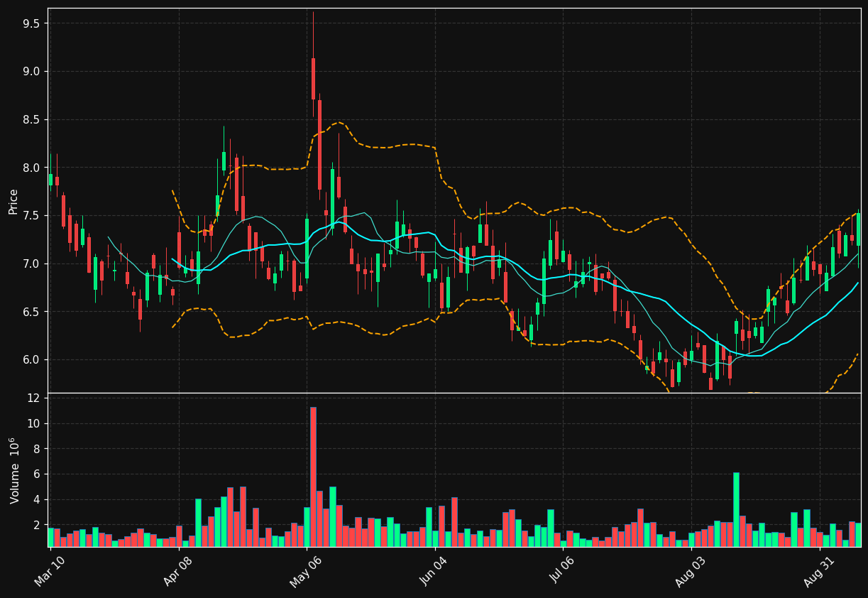The width and height of the screenshot is (868, 598).
Task: Click the 6.5 price tick label
Action: click(31, 312)
